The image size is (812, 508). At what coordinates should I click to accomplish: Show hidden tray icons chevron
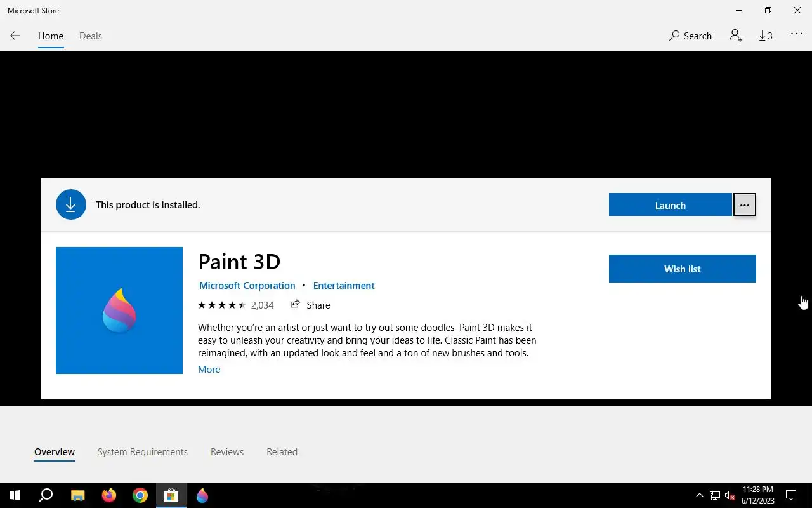700,495
